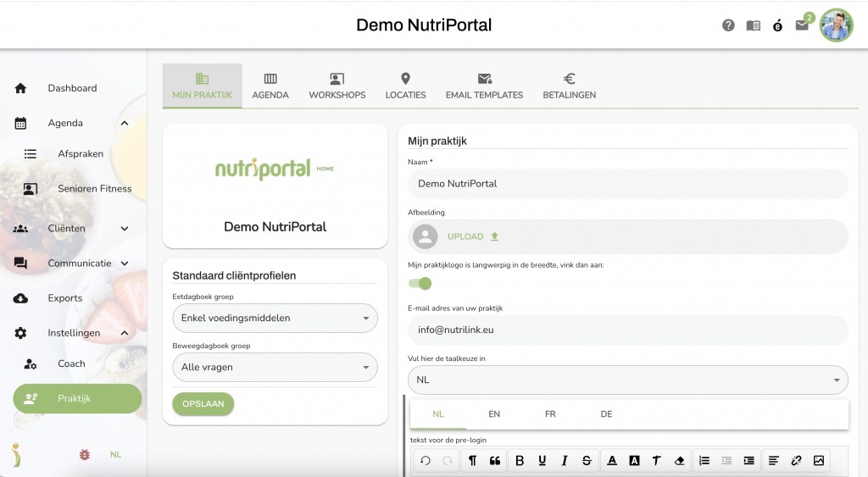Open Coach settings in the sidebar
Viewport: 868px width, 477px height.
coord(71,363)
